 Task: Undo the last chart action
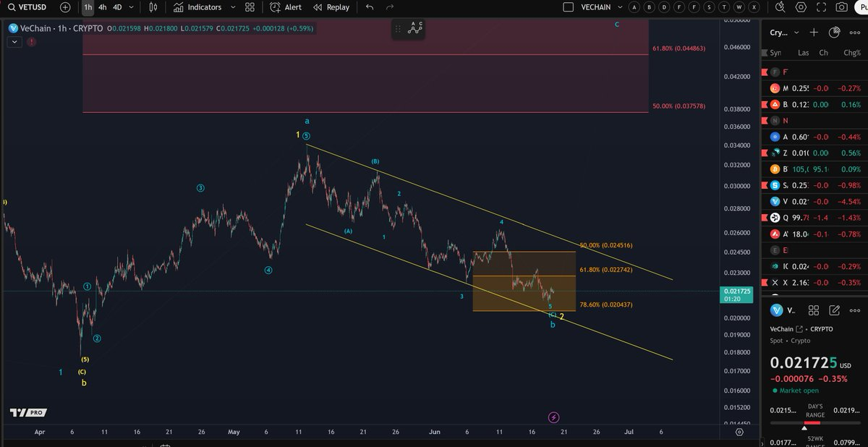[370, 7]
